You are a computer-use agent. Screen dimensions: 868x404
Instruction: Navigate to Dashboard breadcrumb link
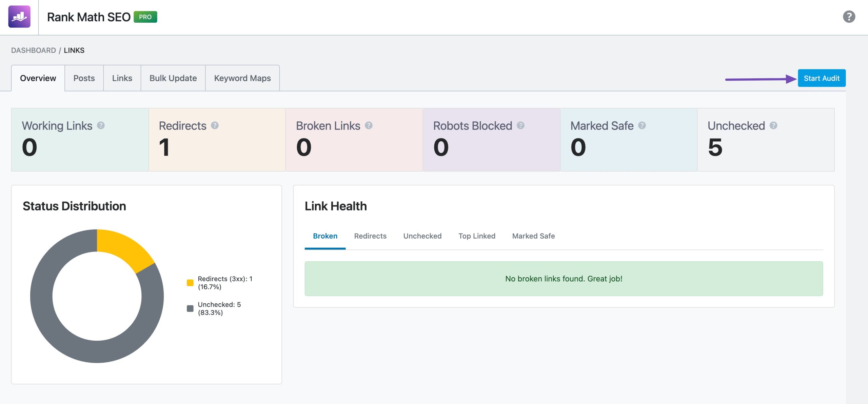33,50
